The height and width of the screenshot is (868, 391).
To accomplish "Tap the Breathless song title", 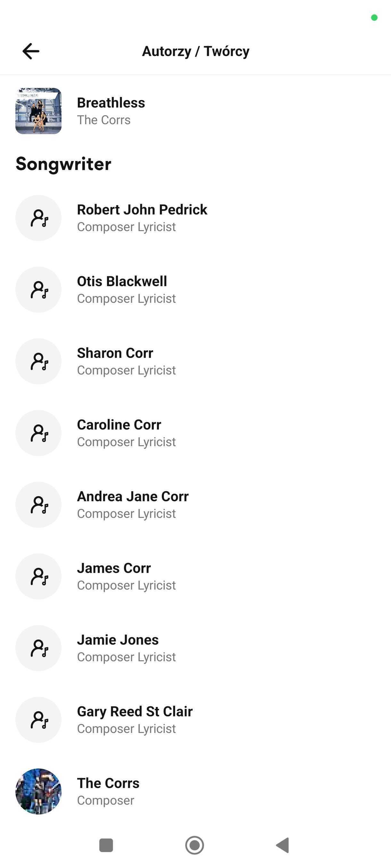I will [x=111, y=103].
